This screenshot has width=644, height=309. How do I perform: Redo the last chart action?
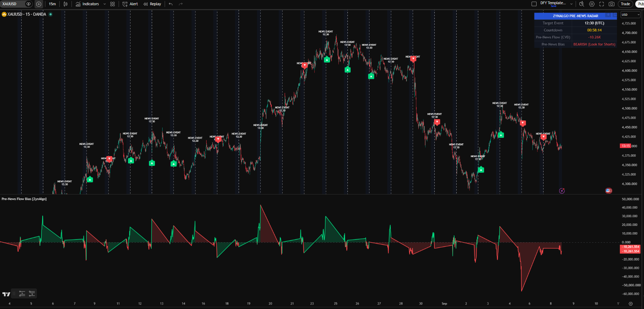181,4
